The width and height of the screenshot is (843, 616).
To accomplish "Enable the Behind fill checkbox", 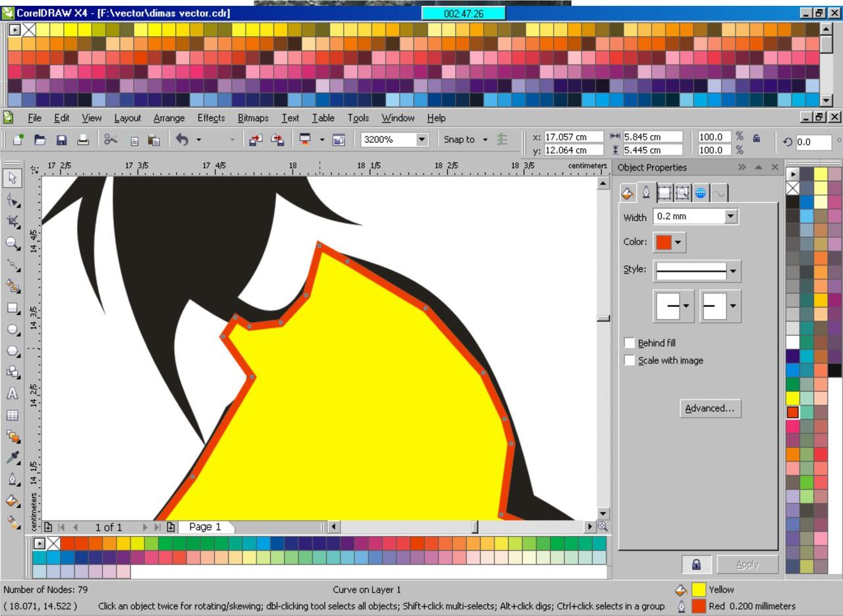I will coord(630,343).
